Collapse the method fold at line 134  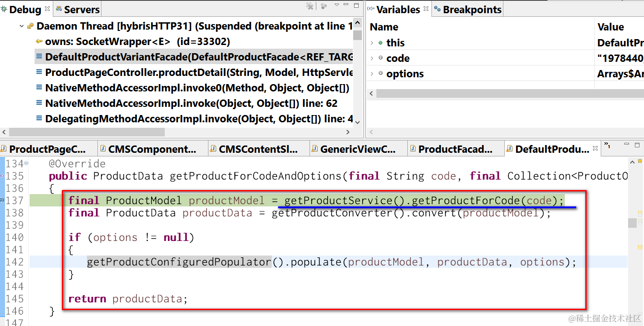point(26,163)
